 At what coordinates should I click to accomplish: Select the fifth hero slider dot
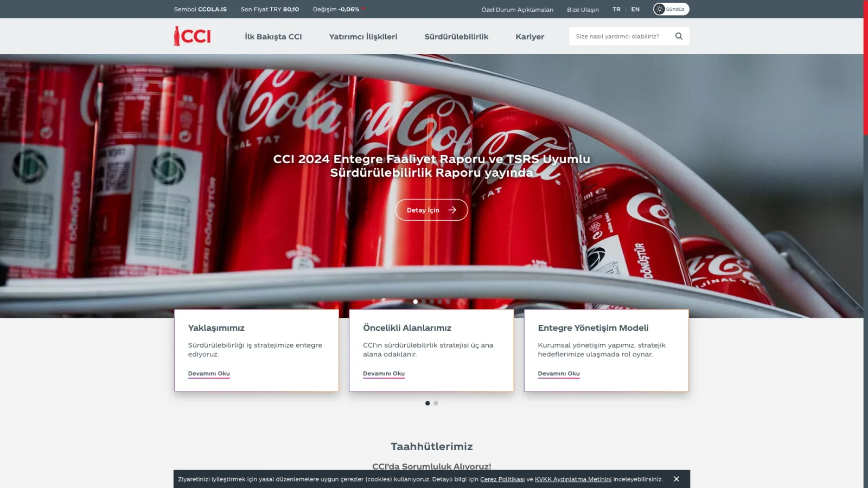tap(448, 301)
